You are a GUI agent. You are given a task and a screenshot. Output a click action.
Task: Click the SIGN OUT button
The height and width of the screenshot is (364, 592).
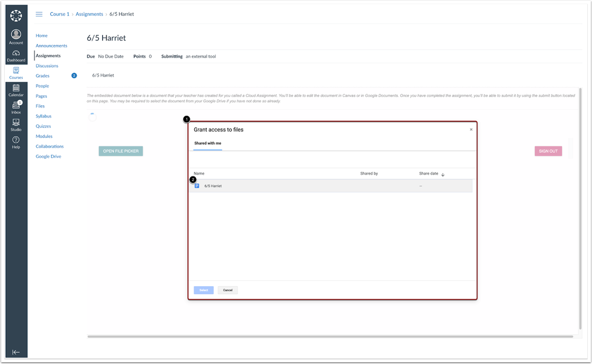(x=548, y=151)
